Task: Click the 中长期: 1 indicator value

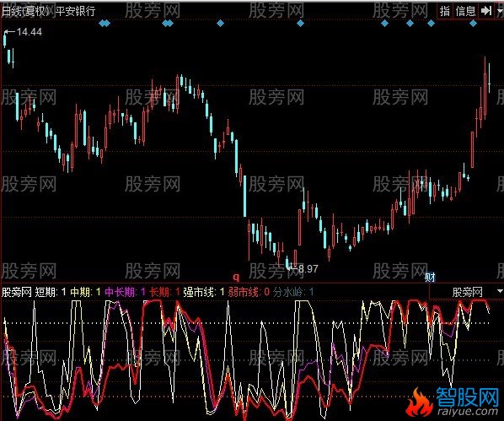Action: tap(126, 292)
